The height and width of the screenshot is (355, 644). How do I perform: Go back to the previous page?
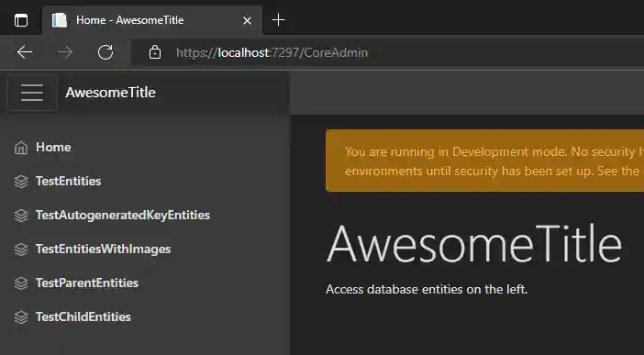click(25, 52)
